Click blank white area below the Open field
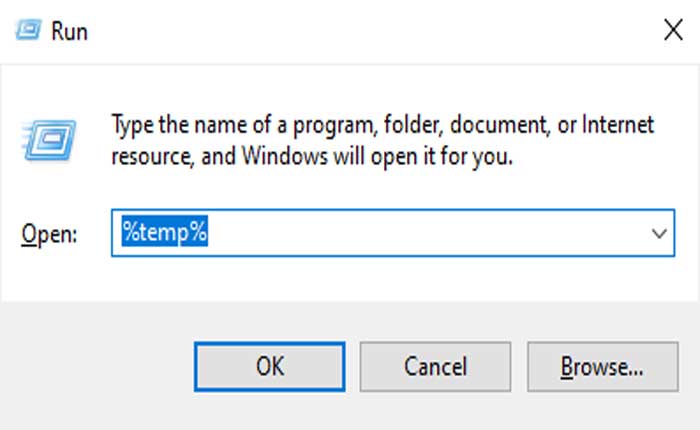The height and width of the screenshot is (430, 700). tap(350, 282)
